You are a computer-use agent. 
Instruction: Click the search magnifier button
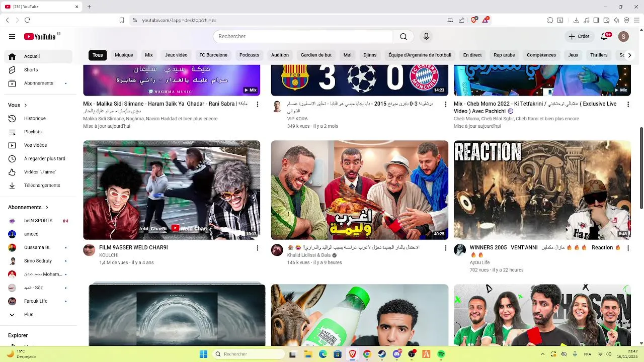(x=404, y=36)
